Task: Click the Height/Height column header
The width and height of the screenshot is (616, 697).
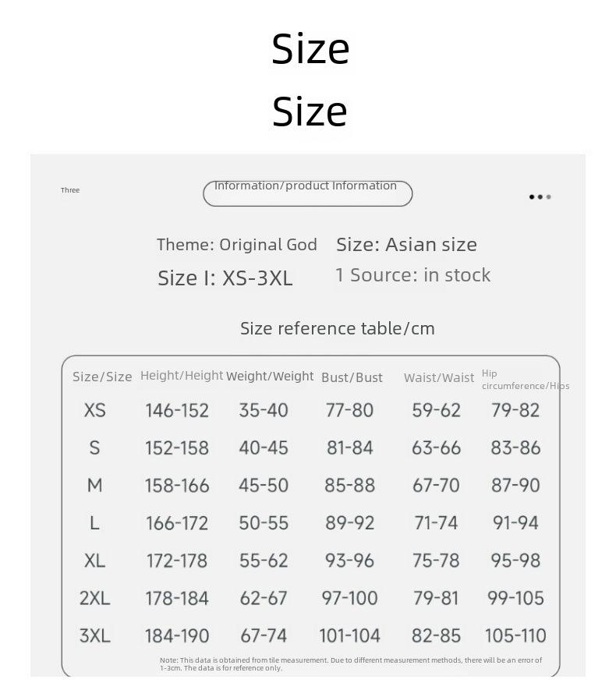Action: pos(182,376)
